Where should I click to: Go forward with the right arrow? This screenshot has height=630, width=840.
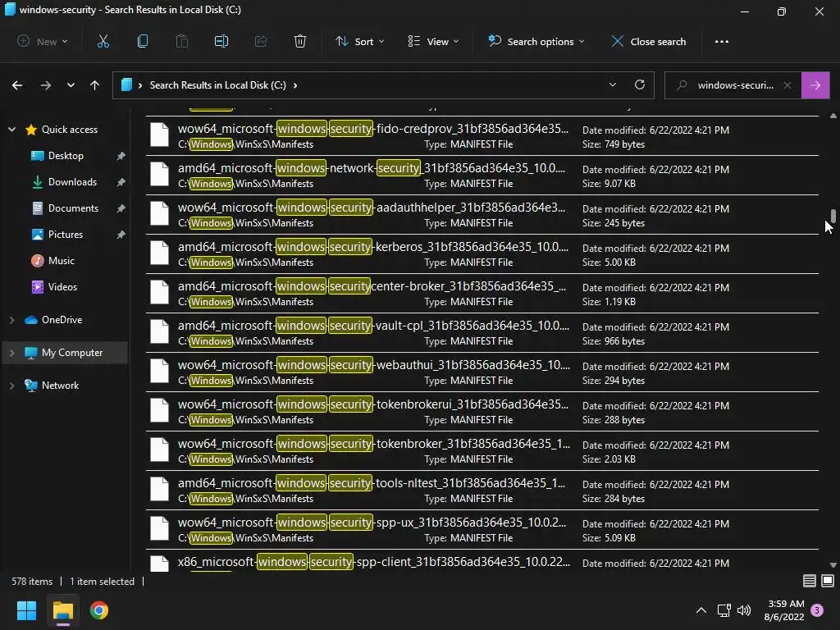pos(46,85)
